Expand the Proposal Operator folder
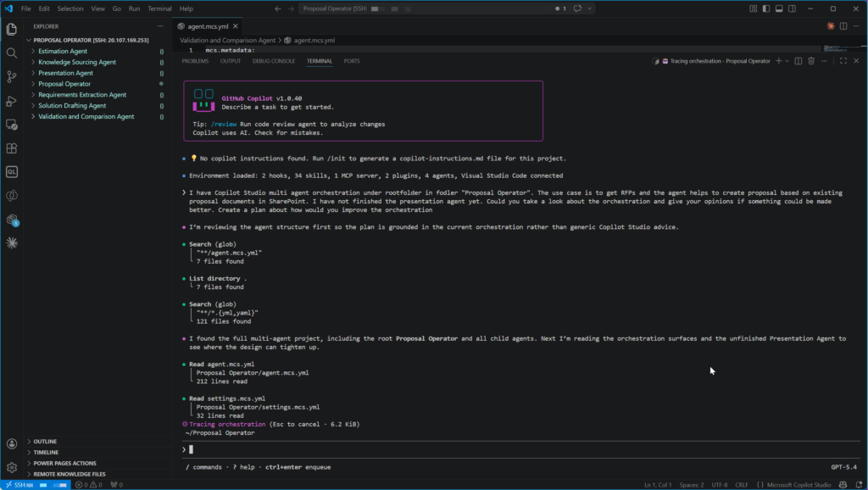This screenshot has height=490, width=868. 64,84
